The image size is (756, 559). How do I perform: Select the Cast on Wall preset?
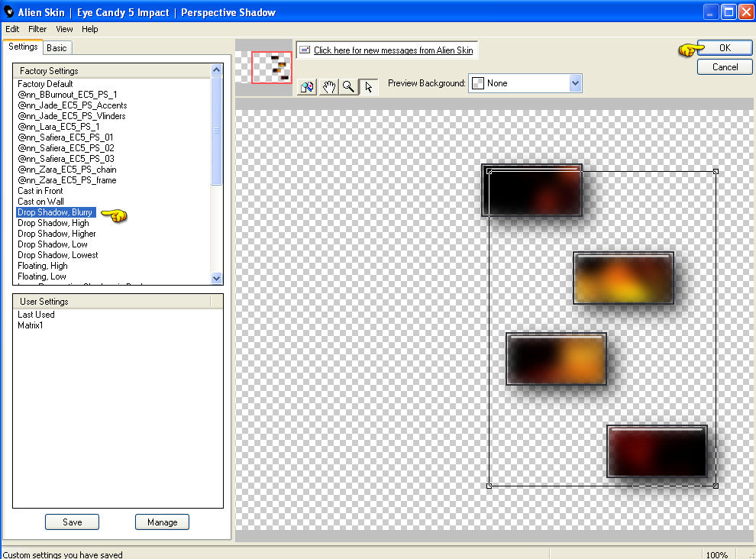41,202
